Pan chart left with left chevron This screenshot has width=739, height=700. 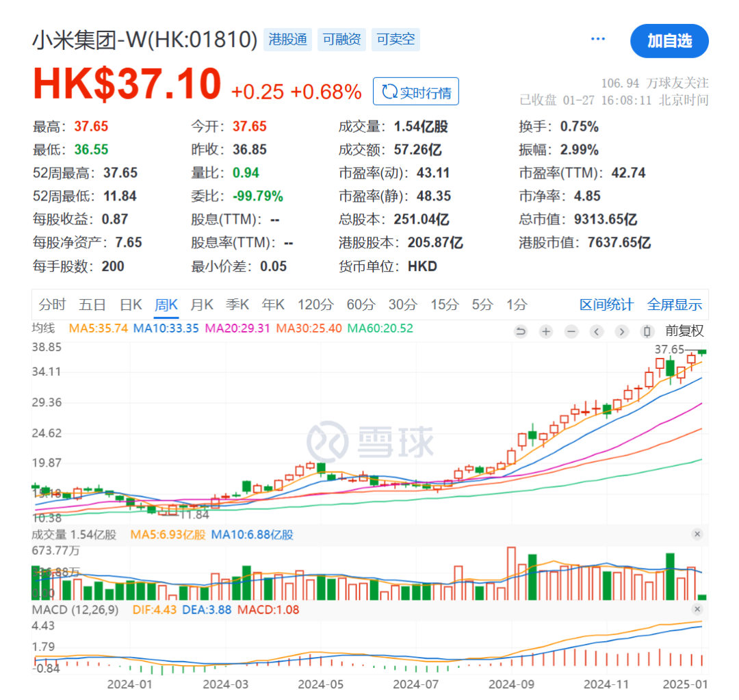pos(596,331)
